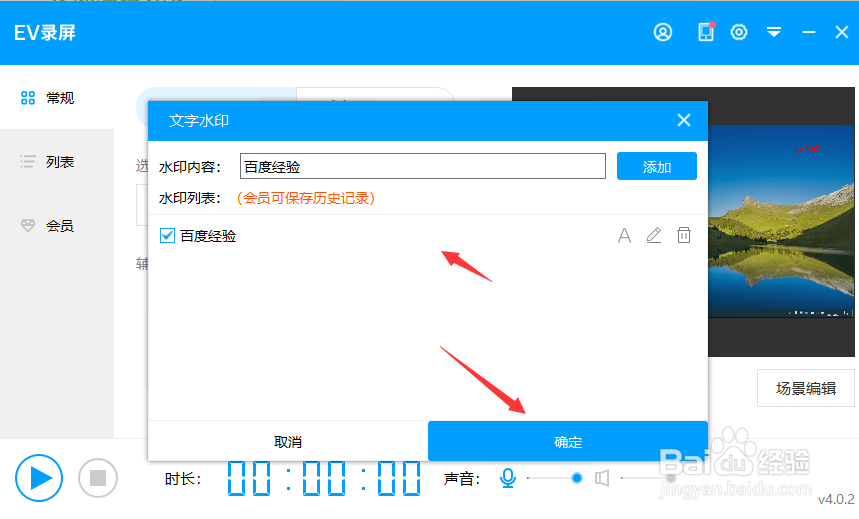Screen dimensions: 859x519
Task: Open the mobile device notification icon
Action: pos(706,32)
